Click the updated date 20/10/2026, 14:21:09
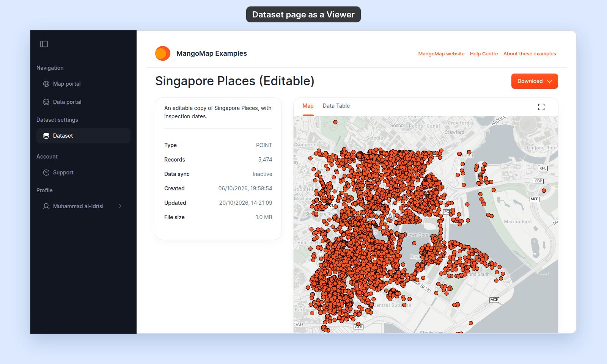The height and width of the screenshot is (364, 607). [245, 203]
